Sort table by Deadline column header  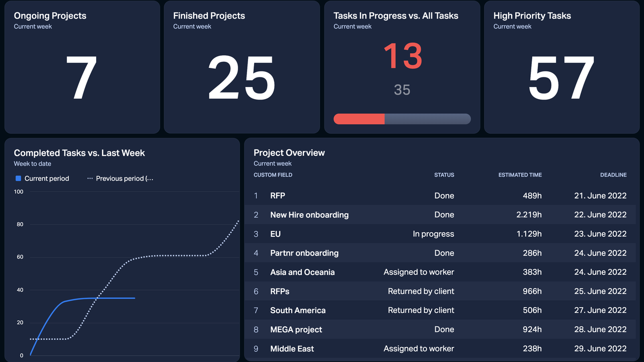tap(613, 175)
